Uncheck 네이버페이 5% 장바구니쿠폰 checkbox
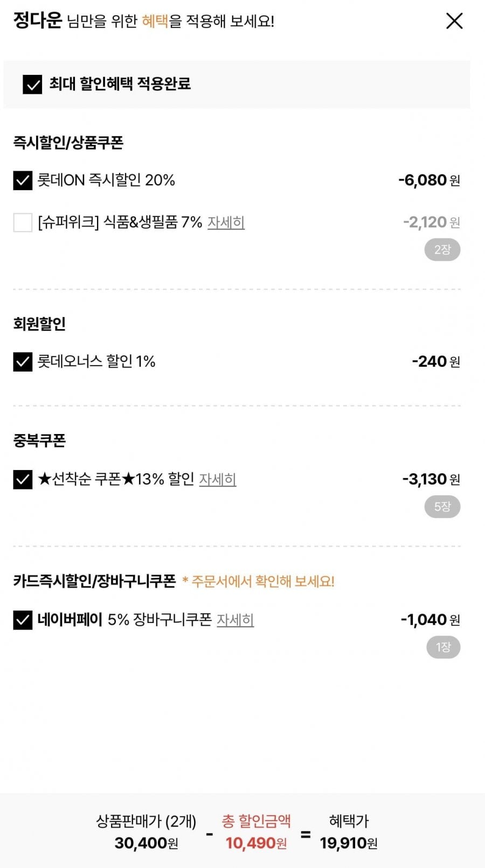The height and width of the screenshot is (868, 485). tap(23, 620)
